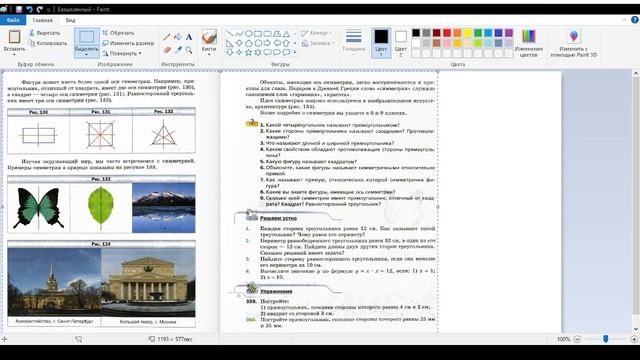Select the Color picker eyedropper tool
Viewport: 640px width, 360px height.
click(x=178, y=50)
